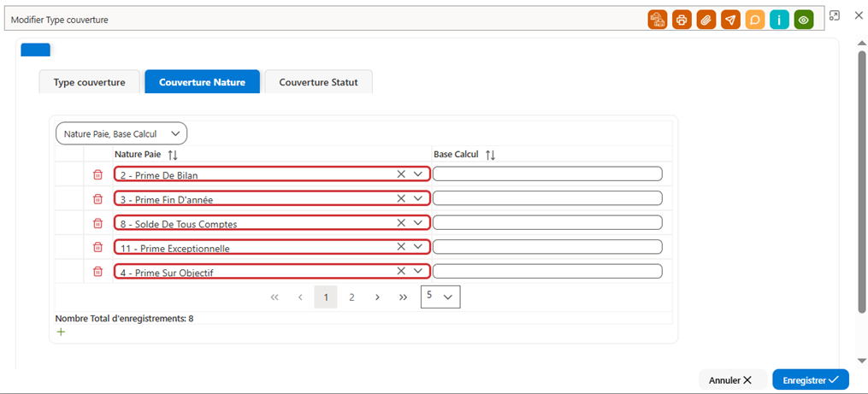This screenshot has width=868, height=394.
Task: Switch to the Couverture Statut tab
Action: (x=318, y=82)
